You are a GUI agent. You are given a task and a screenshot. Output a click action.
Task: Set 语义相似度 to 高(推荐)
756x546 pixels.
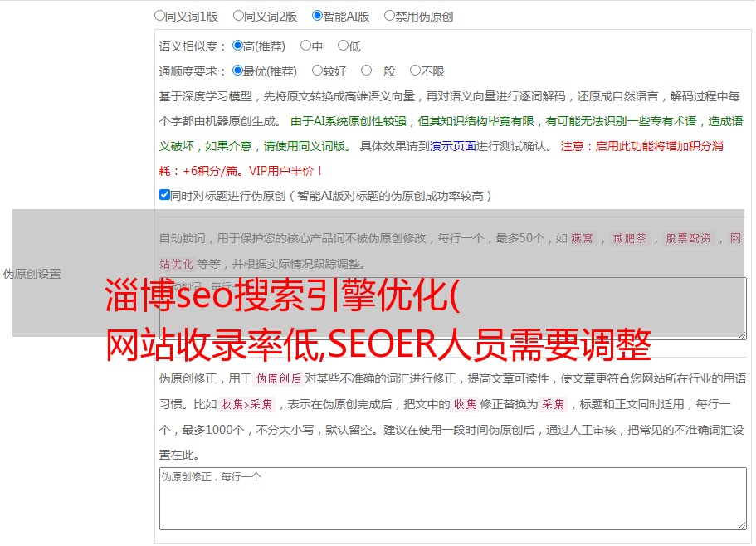click(x=237, y=46)
